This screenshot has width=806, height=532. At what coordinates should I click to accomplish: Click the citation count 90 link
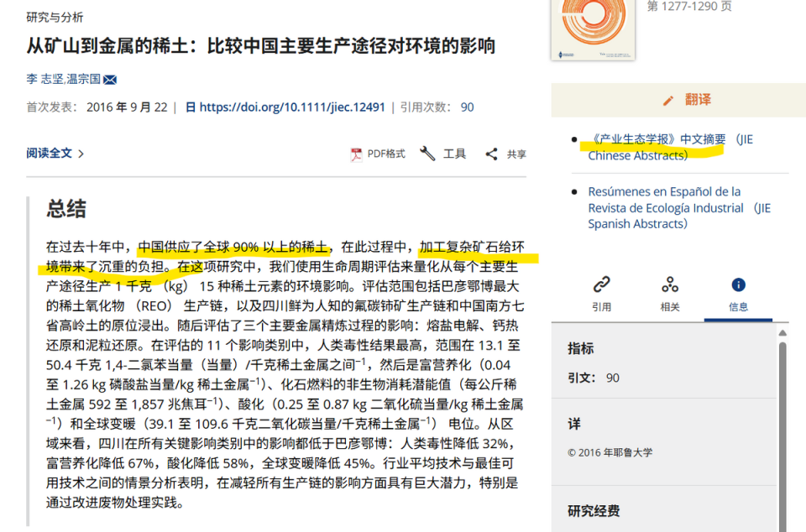(x=467, y=107)
